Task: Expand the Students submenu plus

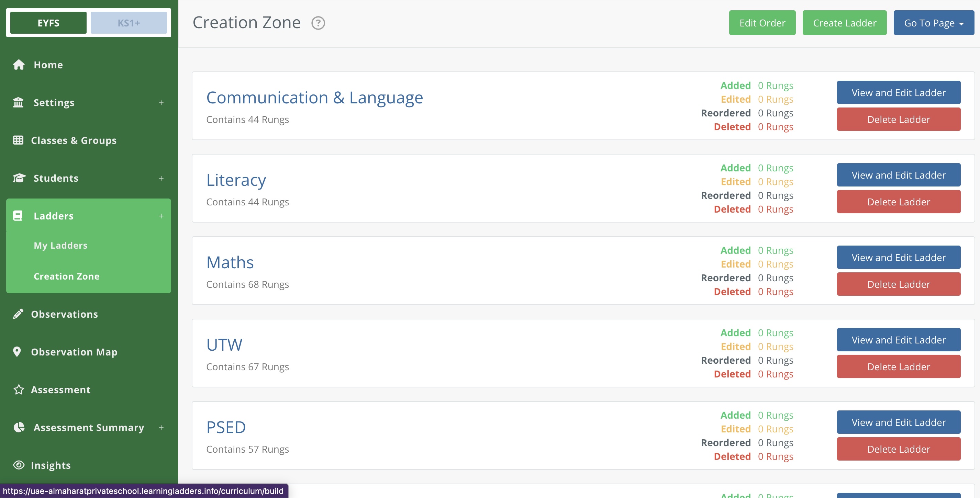Action: (161, 178)
